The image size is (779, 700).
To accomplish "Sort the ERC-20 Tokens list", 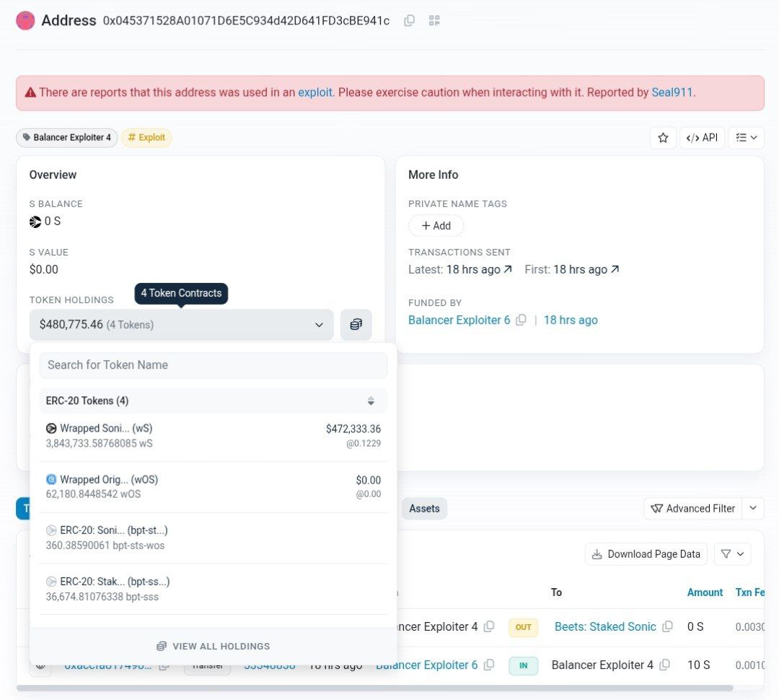I will (x=371, y=401).
